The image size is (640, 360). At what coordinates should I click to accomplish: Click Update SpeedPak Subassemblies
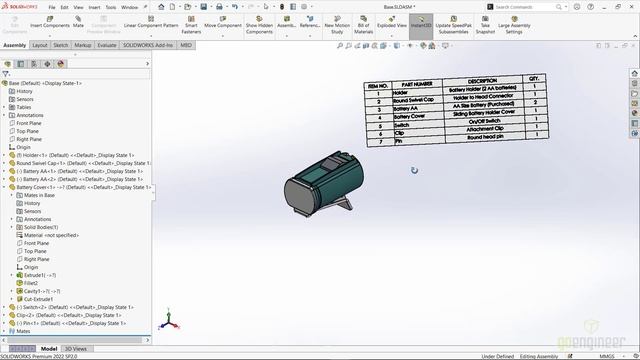pyautogui.click(x=453, y=25)
